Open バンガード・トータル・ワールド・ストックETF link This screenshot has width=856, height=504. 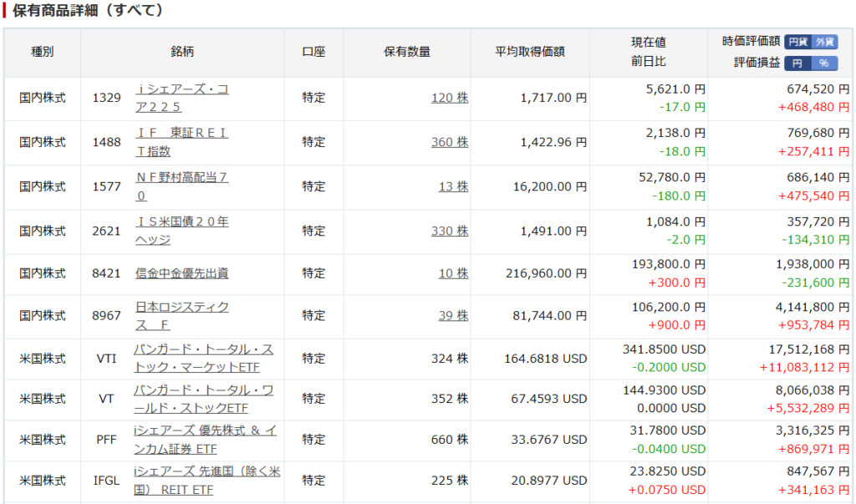pyautogui.click(x=203, y=399)
